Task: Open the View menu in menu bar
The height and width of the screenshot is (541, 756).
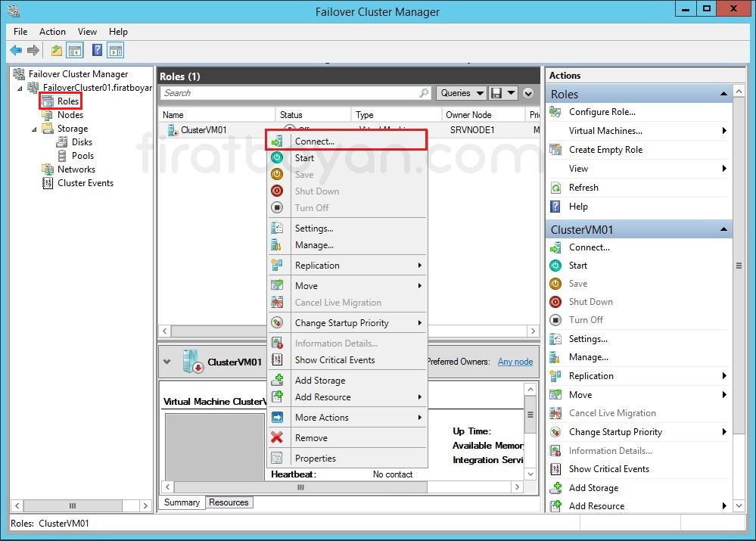Action: (87, 32)
